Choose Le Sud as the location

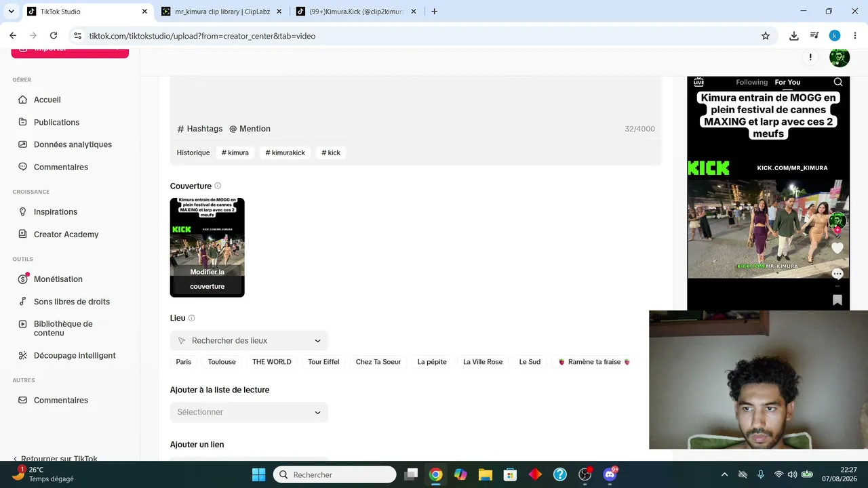(530, 362)
